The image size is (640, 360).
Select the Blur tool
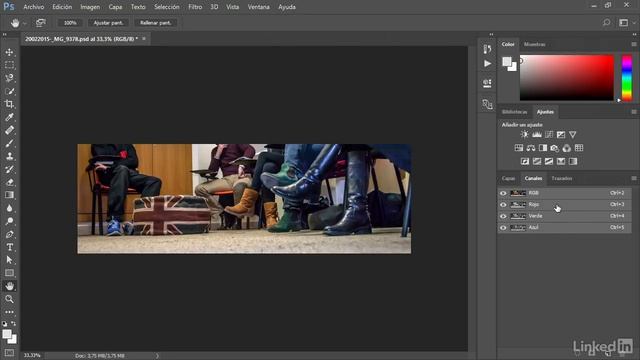point(9,208)
